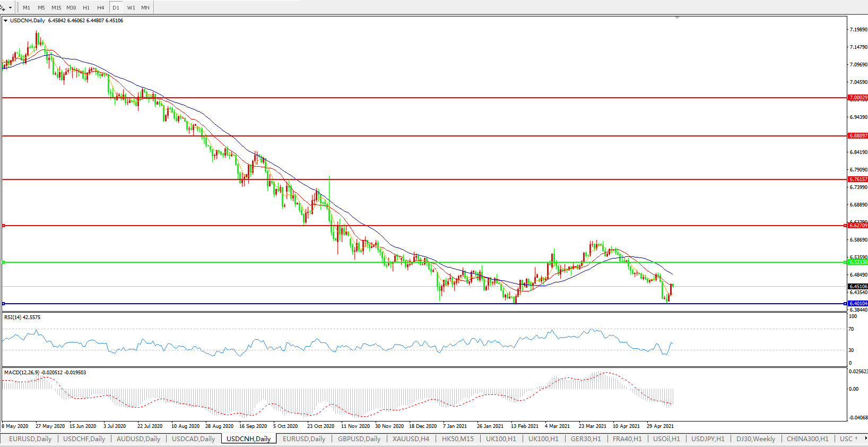Viewport: 868px width, 447px height.
Task: Go to the DJ30,Weekly chart tab
Action: pyautogui.click(x=756, y=439)
